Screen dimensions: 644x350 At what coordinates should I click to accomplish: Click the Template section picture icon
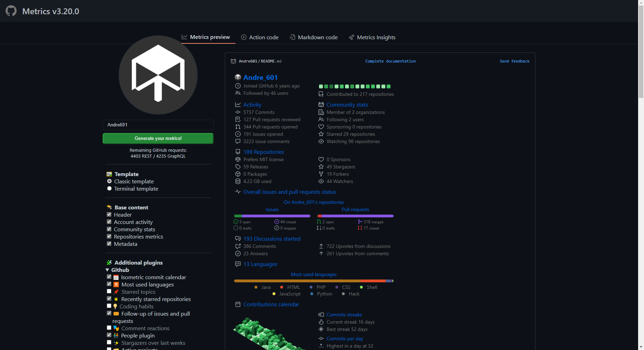click(109, 174)
